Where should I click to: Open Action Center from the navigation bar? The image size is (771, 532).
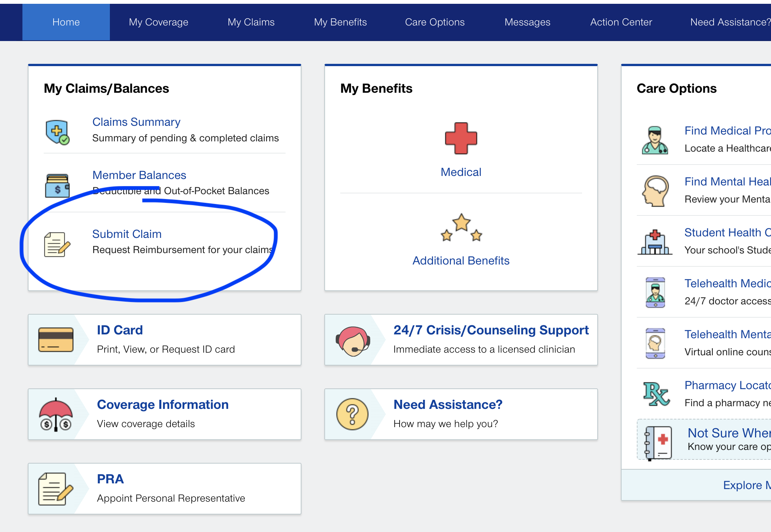click(621, 22)
